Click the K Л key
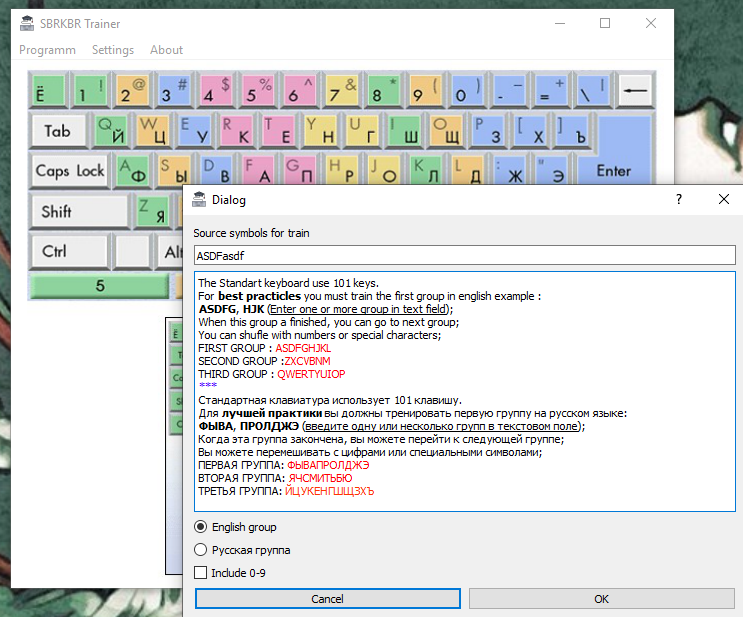 pos(426,170)
